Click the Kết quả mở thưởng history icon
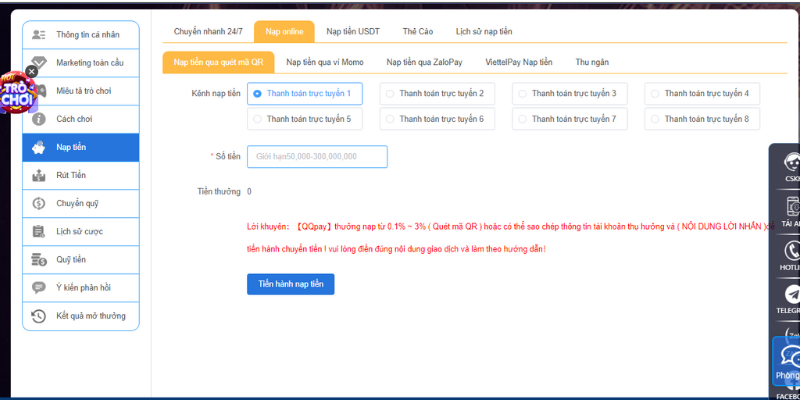This screenshot has height=400, width=800. click(x=39, y=316)
